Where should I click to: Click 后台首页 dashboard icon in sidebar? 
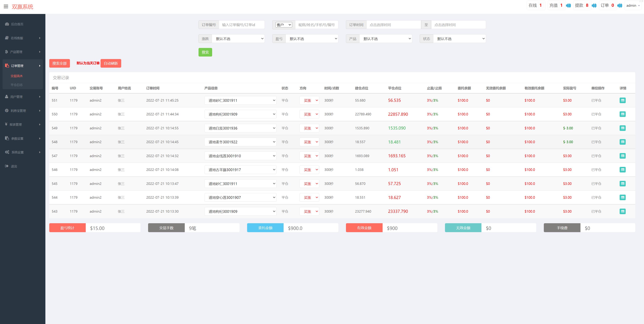click(x=7, y=24)
